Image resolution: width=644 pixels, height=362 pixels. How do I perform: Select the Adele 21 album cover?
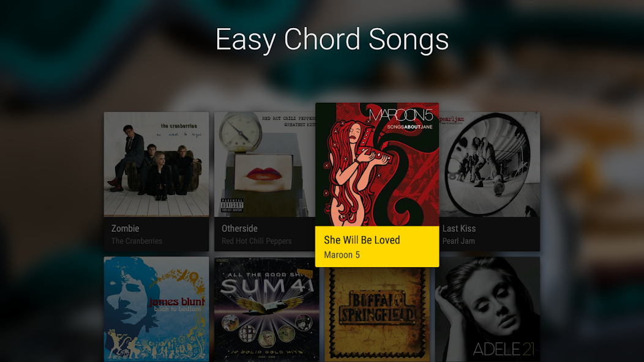487,309
